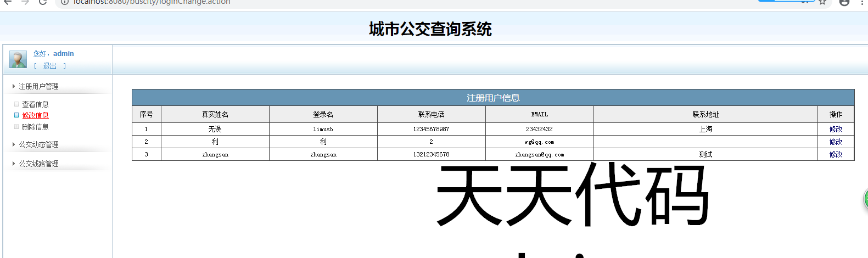Open the 删除信息 sidebar item

pos(35,127)
